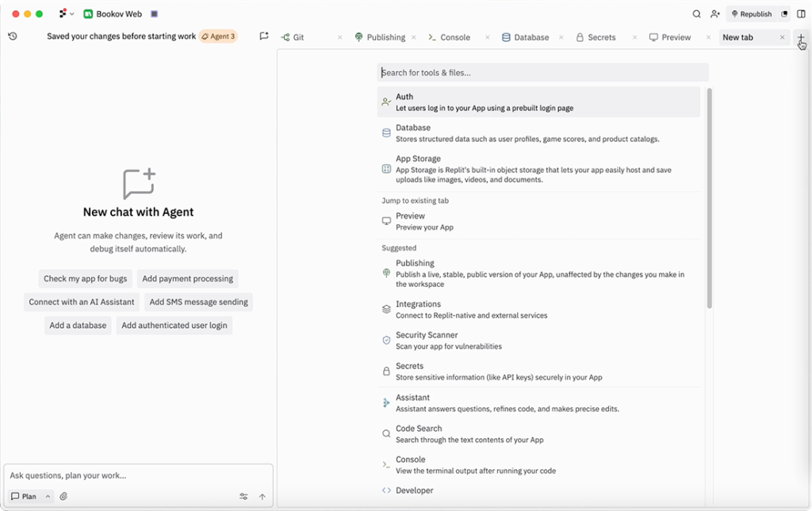Open the Agent 3 selector badge
Image resolution: width=812 pixels, height=511 pixels.
pos(218,36)
